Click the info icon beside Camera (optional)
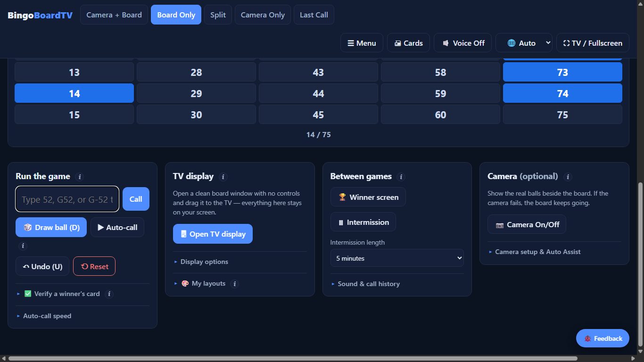644x362 pixels. (x=568, y=177)
